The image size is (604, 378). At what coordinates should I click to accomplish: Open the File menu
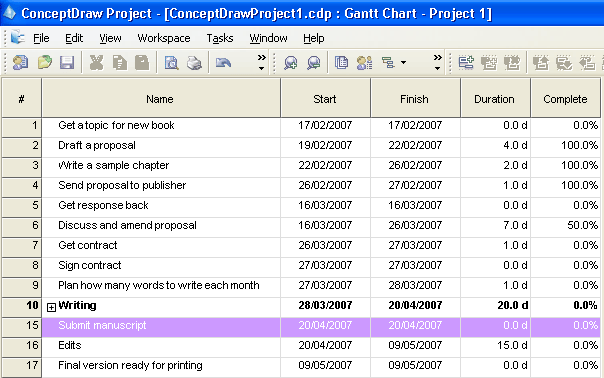(41, 38)
